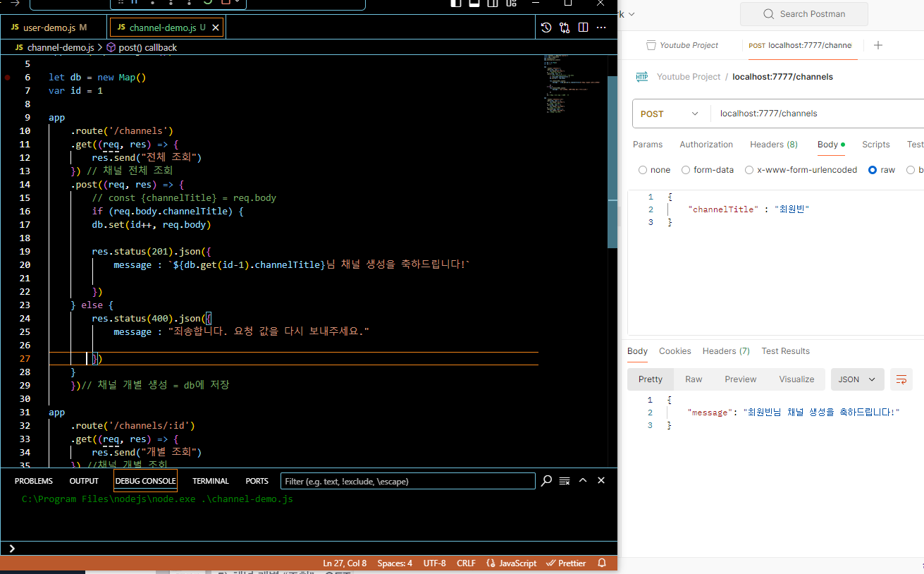Toggle primary sidebar layout icon

point(456,3)
